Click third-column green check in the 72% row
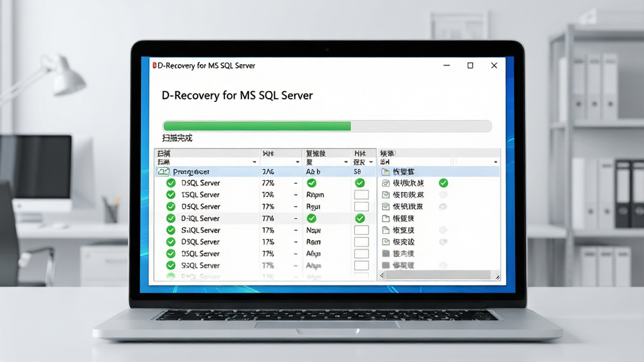The image size is (644, 362). (x=312, y=183)
